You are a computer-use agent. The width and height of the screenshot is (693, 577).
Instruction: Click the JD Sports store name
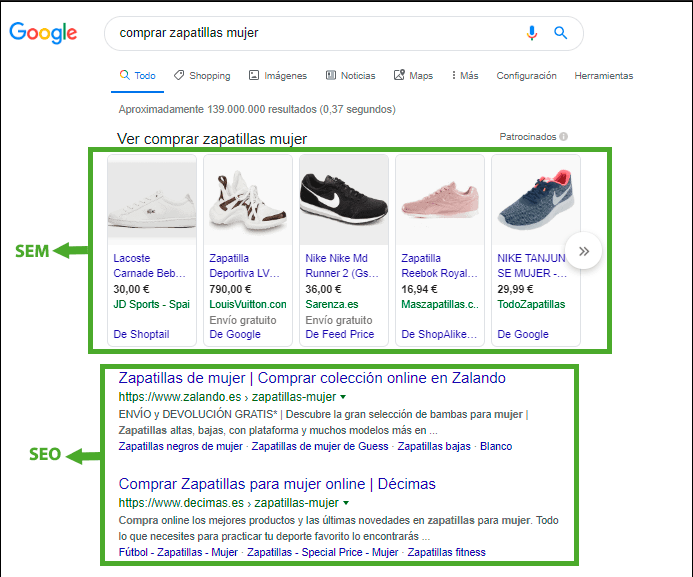[152, 304]
